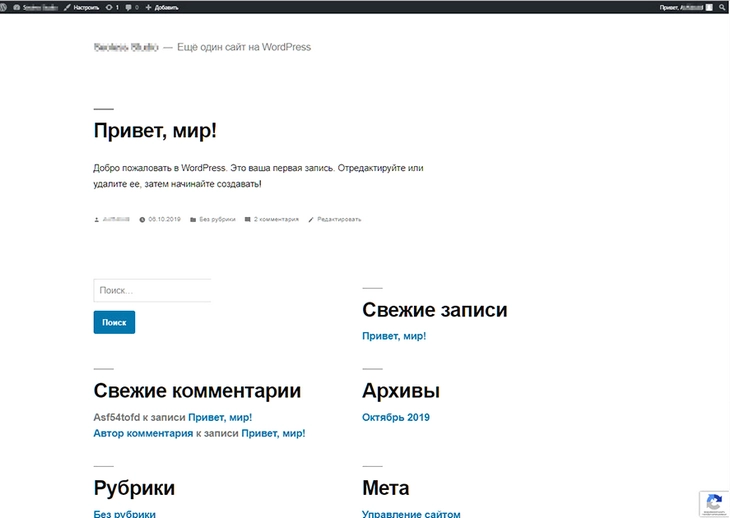
Task: Open the post titled Привет, мир!
Action: [x=155, y=131]
